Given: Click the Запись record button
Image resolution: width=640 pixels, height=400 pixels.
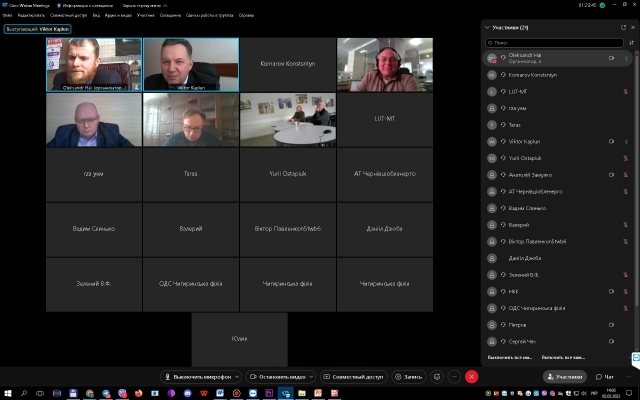Looking at the screenshot, I should pos(408,377).
